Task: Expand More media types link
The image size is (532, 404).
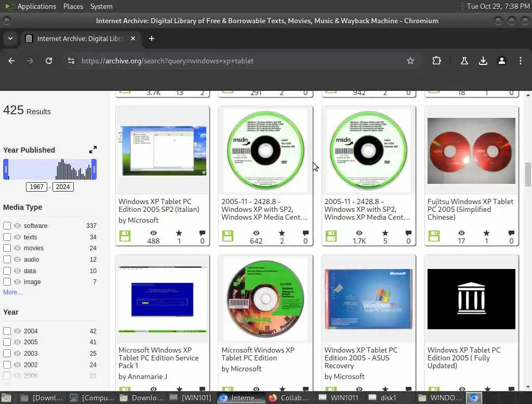Action: click(x=13, y=292)
